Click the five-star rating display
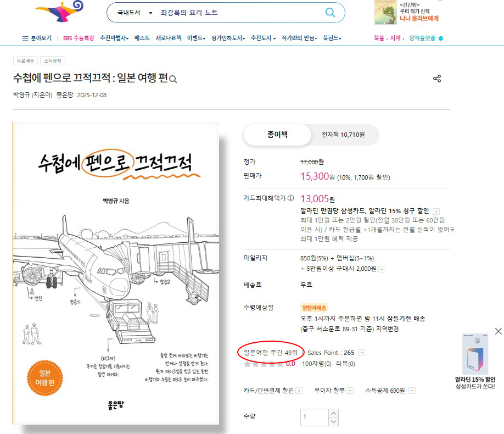Screen dimensions: 504x434 tap(264, 364)
